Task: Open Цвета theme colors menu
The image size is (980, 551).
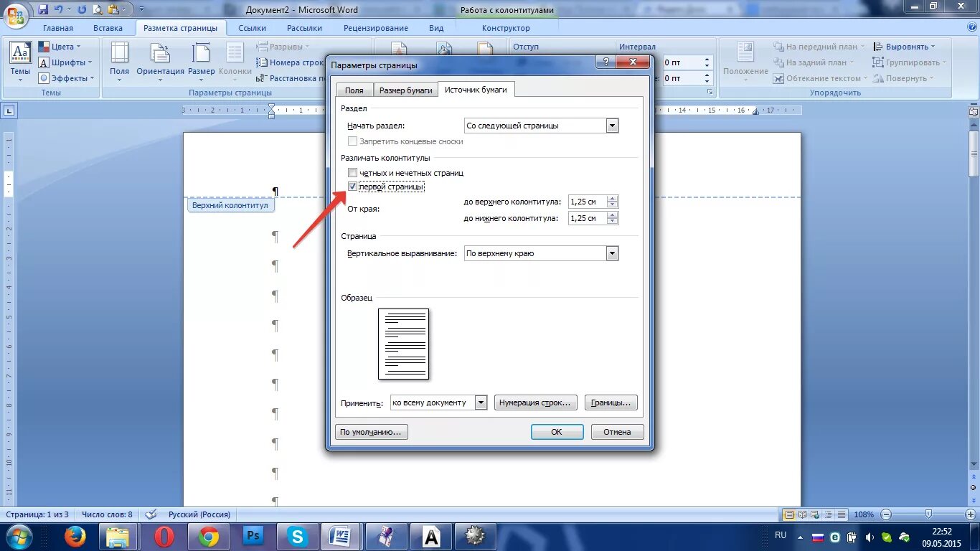Action: [x=59, y=47]
